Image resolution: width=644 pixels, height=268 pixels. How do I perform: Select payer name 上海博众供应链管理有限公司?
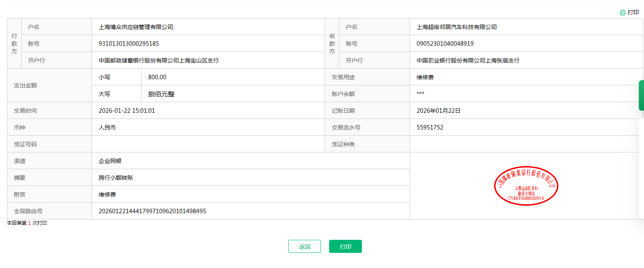click(x=136, y=27)
